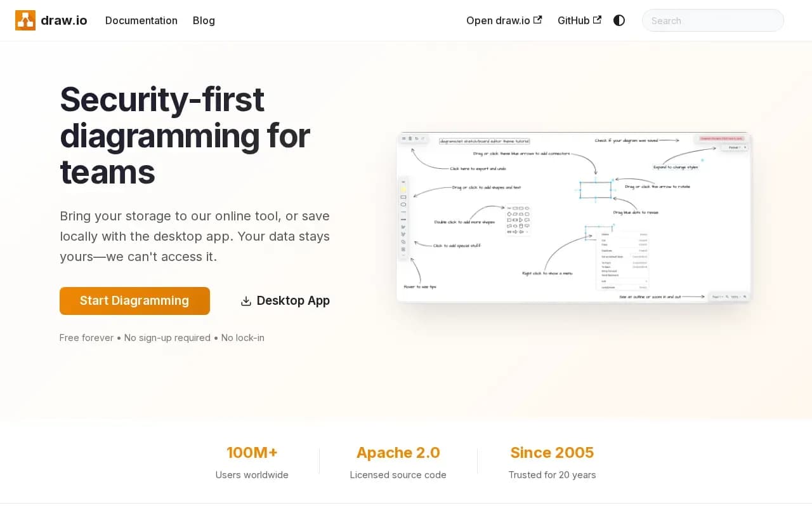Click the external-link icon beside Open draw.io
The image size is (812, 508).
(538, 20)
